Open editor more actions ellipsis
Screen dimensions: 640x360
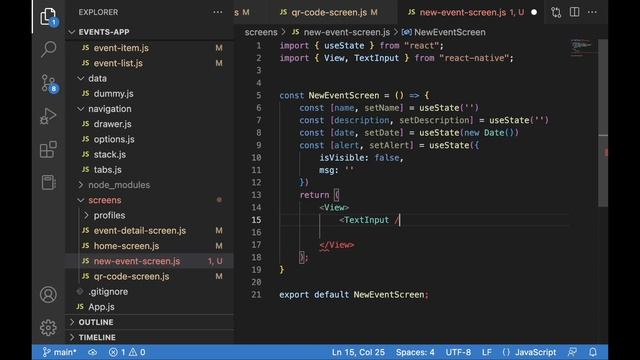pos(592,12)
